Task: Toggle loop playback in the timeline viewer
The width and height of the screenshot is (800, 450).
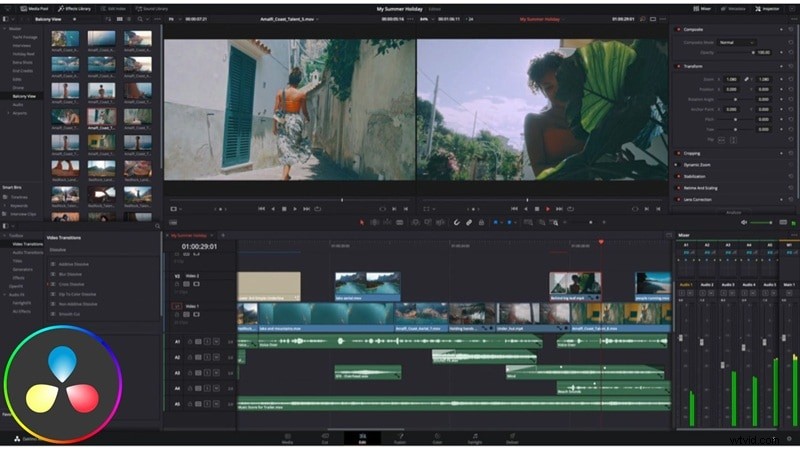Action: [x=570, y=209]
